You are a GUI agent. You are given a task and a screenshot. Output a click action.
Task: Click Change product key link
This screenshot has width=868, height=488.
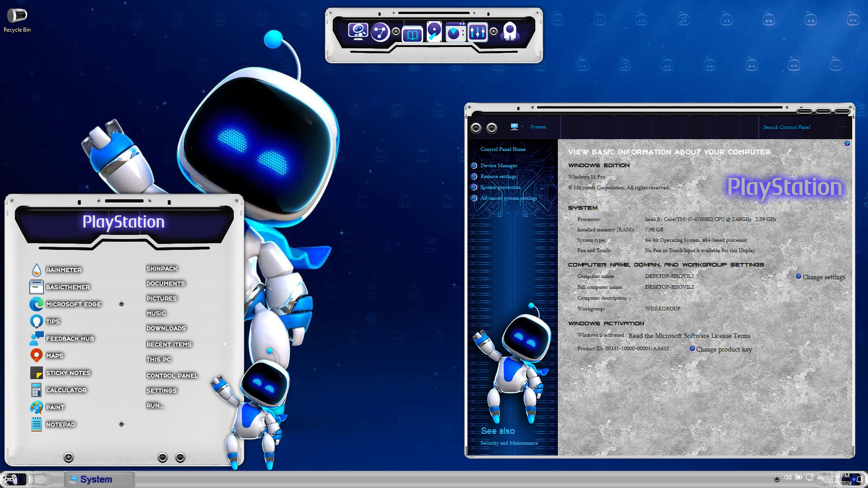click(x=724, y=349)
